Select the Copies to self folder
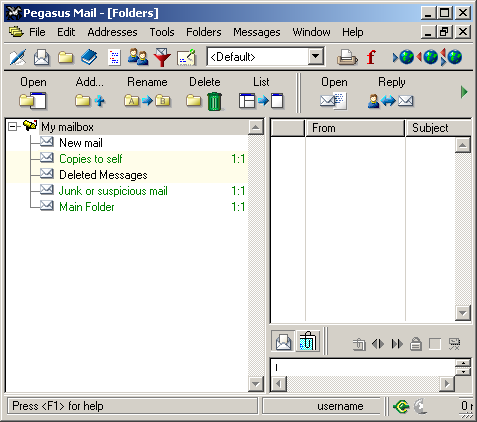The width and height of the screenshot is (477, 422). 91,159
